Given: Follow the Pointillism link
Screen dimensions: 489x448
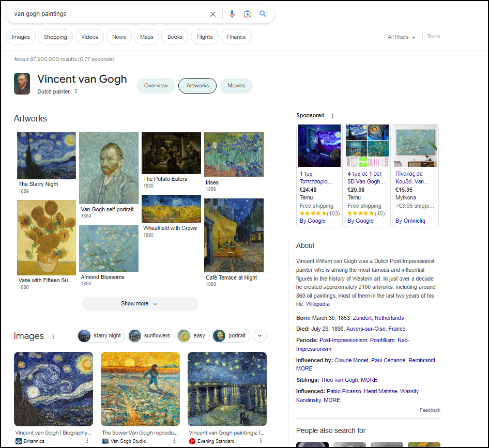Looking at the screenshot, I should [383, 340].
